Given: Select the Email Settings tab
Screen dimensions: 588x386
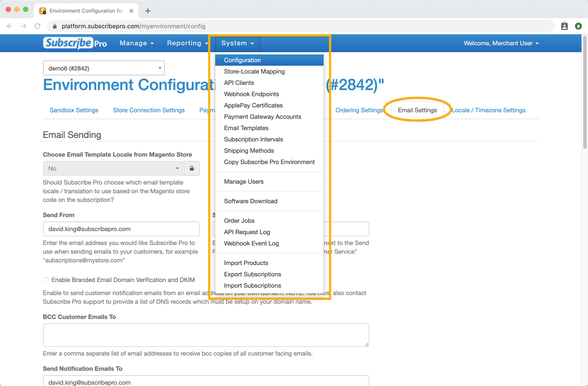Looking at the screenshot, I should 418,110.
